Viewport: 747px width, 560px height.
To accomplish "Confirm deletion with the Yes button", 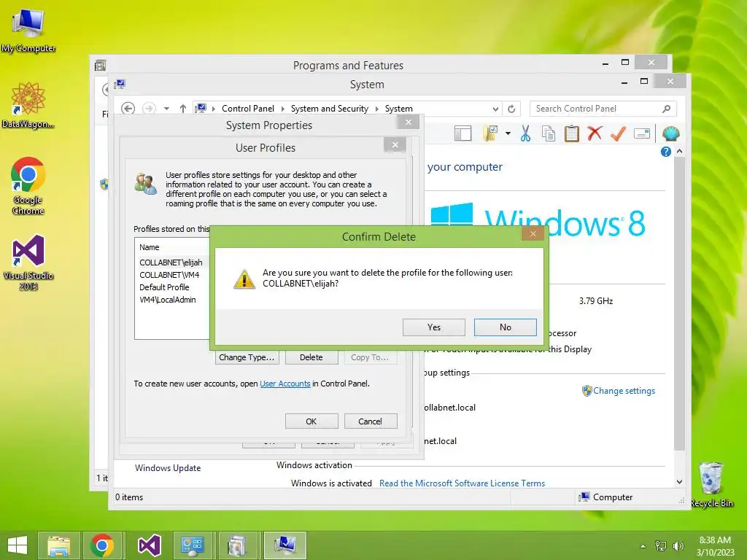I will pyautogui.click(x=433, y=327).
